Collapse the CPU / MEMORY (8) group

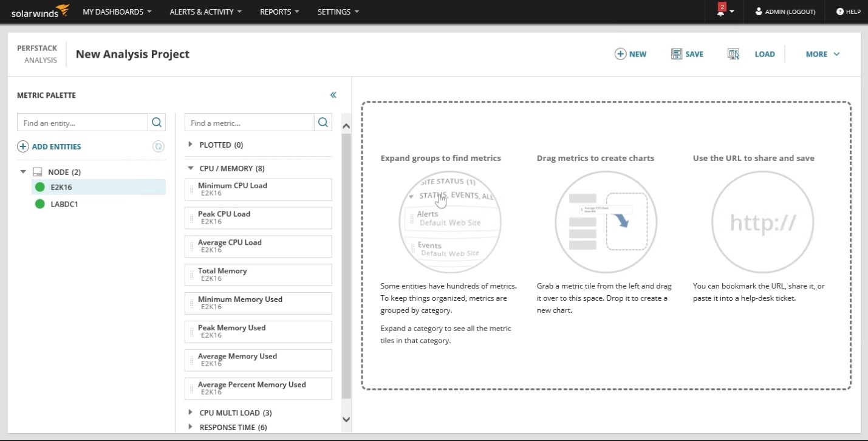point(191,168)
